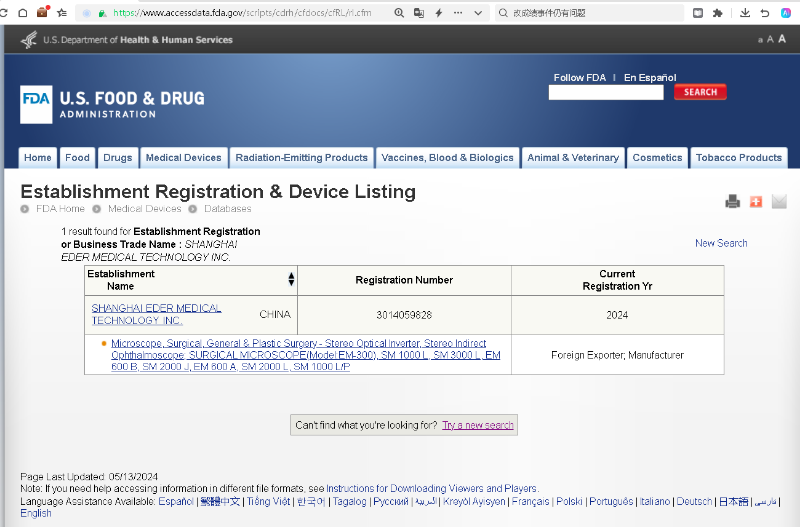This screenshot has height=527, width=800.
Task: Click the green padlock security icon
Action: [x=103, y=13]
